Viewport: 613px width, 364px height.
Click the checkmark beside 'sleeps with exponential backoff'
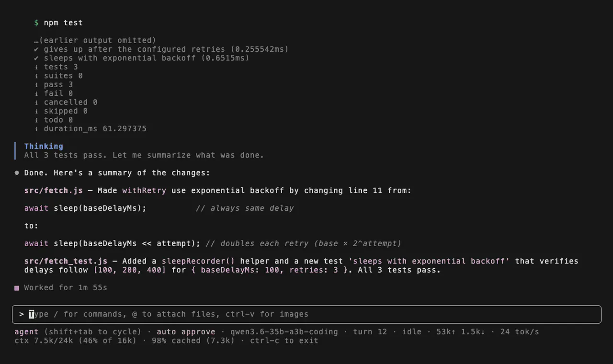36,58
